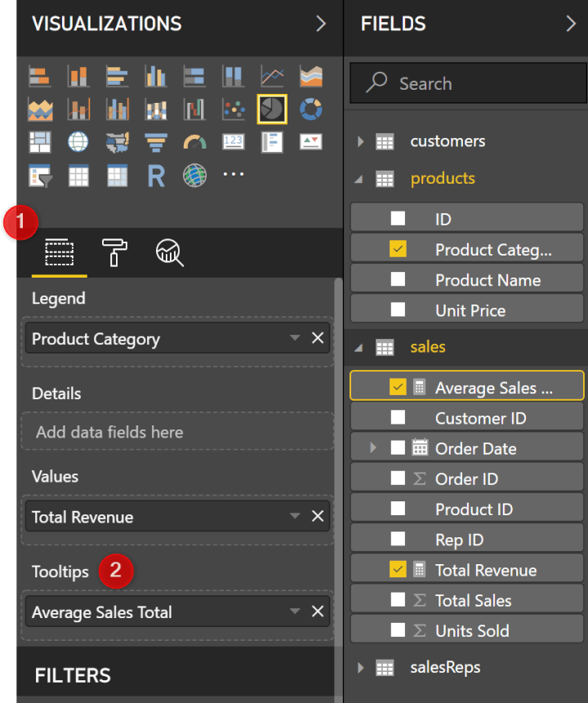Enable the Units Sold checkbox

click(398, 630)
